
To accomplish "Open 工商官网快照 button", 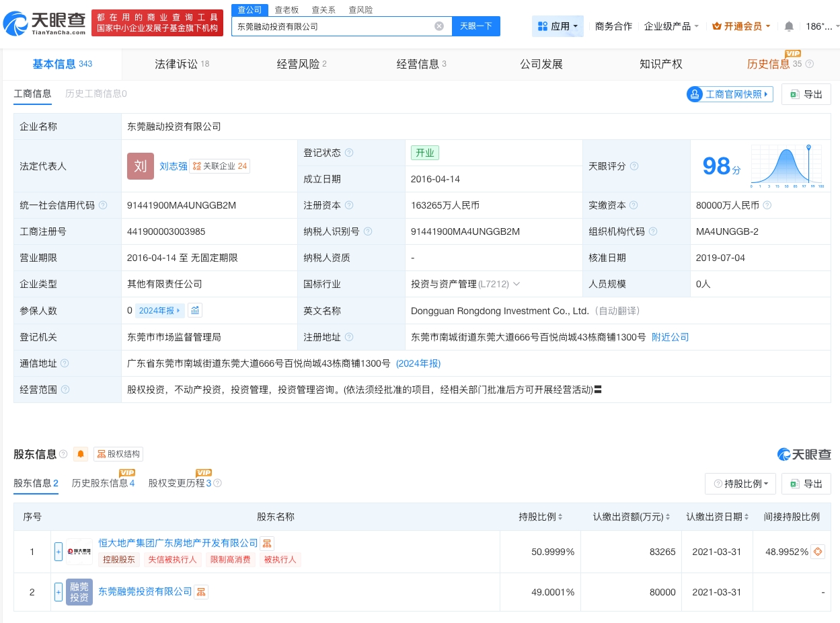I will (x=730, y=94).
